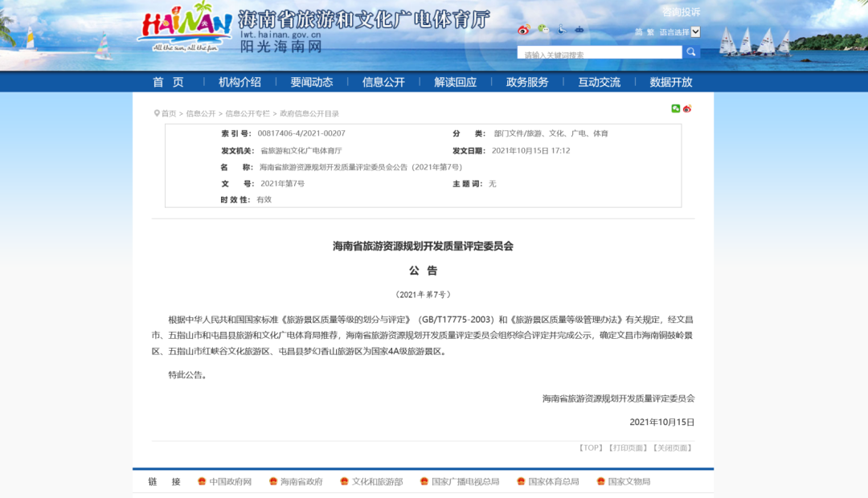This screenshot has width=868, height=498.
Task: Expand the 政务服务 navigation menu
Action: click(529, 82)
